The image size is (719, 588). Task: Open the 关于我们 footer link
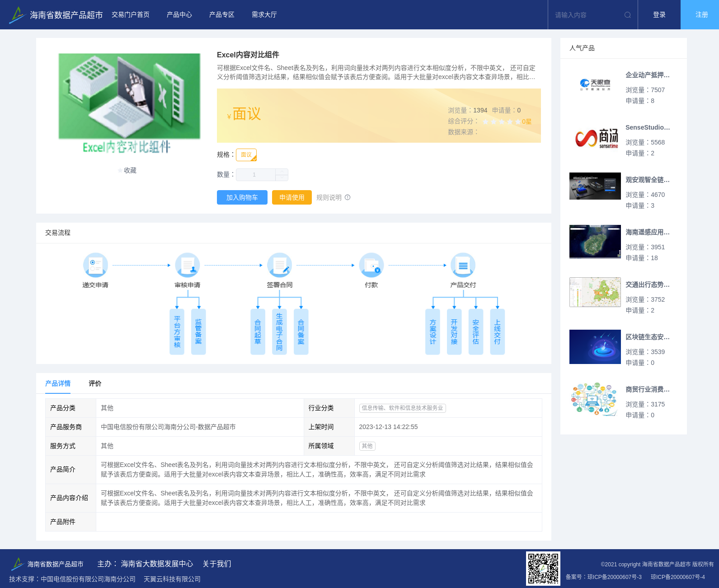[217, 564]
